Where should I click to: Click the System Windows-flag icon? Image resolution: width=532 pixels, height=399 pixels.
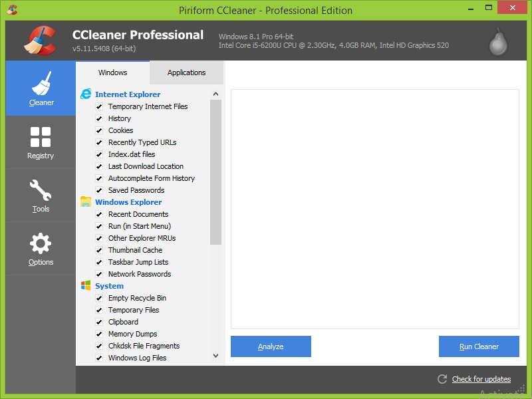(86, 285)
